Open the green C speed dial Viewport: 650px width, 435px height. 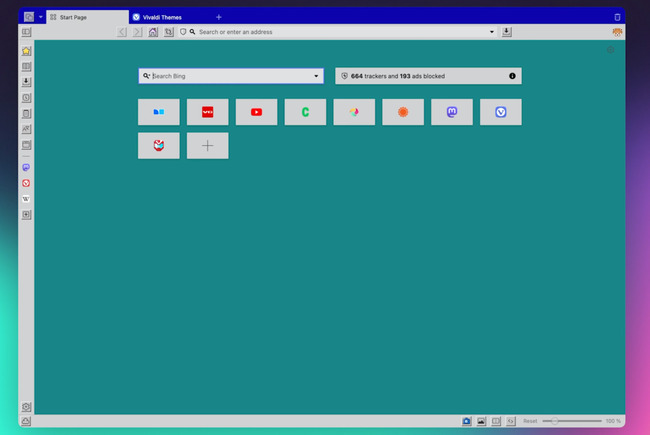point(306,112)
